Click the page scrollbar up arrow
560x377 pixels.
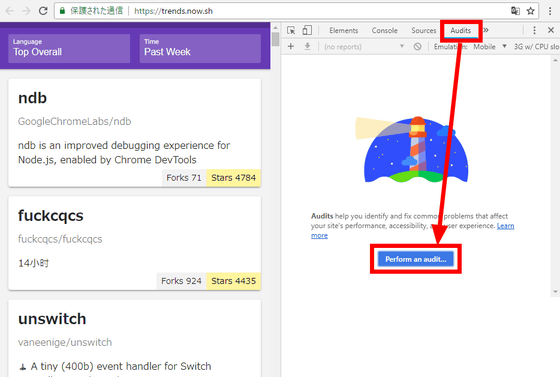point(275,28)
